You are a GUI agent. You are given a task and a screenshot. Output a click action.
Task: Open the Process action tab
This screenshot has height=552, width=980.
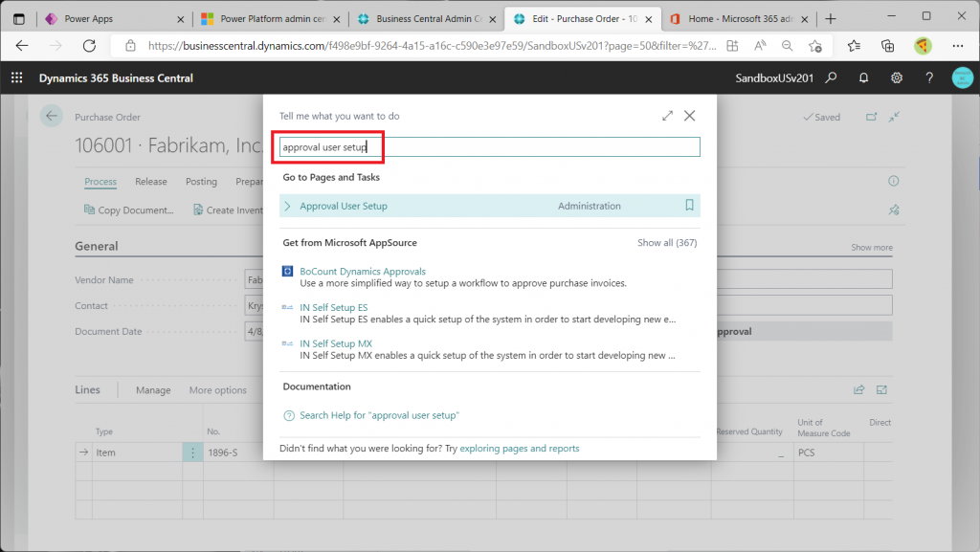click(x=100, y=181)
